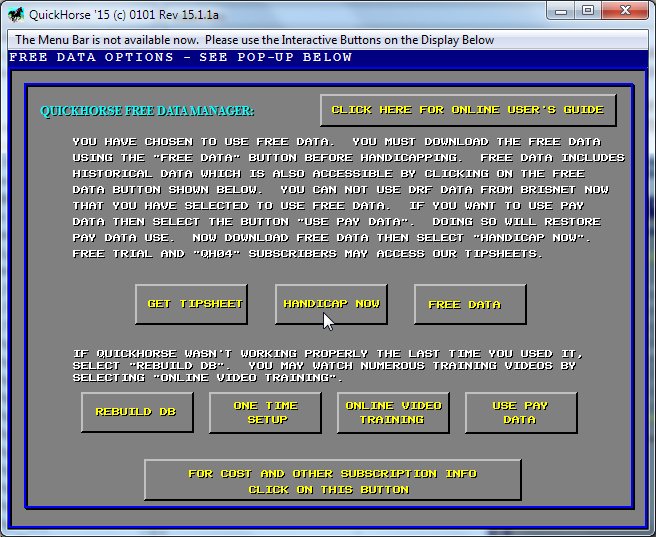Switch to Use Pay Data
The image size is (656, 537).
520,412
